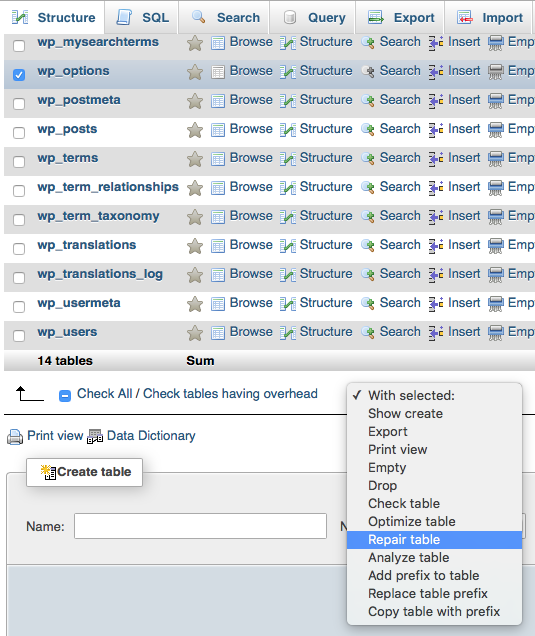
Task: Click the Query tab database icon
Action: tap(290, 17)
